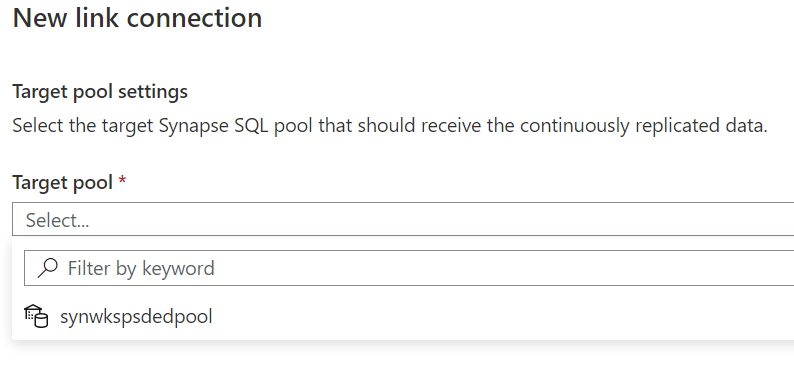This screenshot has width=794, height=379.
Task: Click the description about continuously replicated data
Action: click(x=390, y=126)
